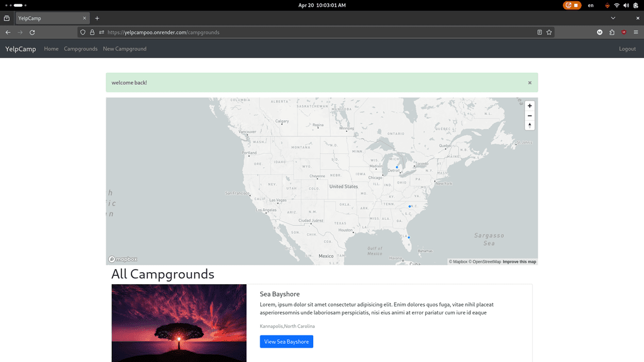Click the Logout link
Screen dimensions: 644x362
tap(627, 49)
